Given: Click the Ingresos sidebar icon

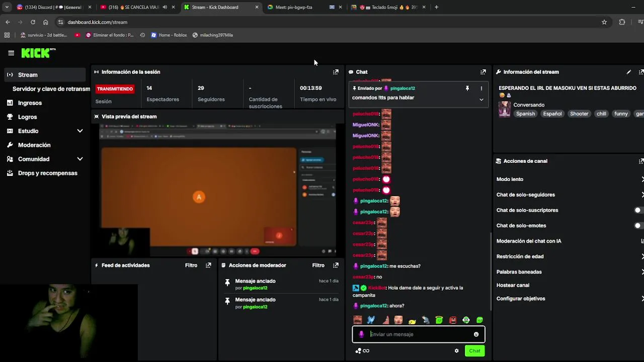Looking at the screenshot, I should [10, 103].
